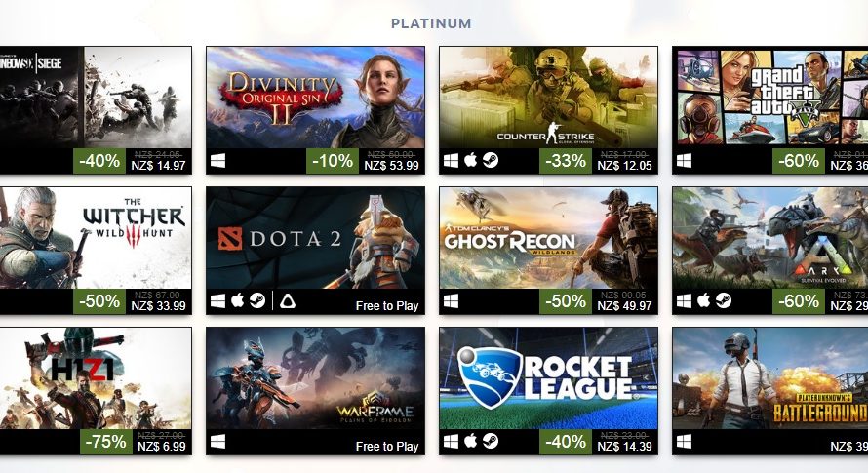Click the SteamOS icon on Counter-Strike tile
Image resolution: width=868 pixels, height=473 pixels.
(x=491, y=161)
